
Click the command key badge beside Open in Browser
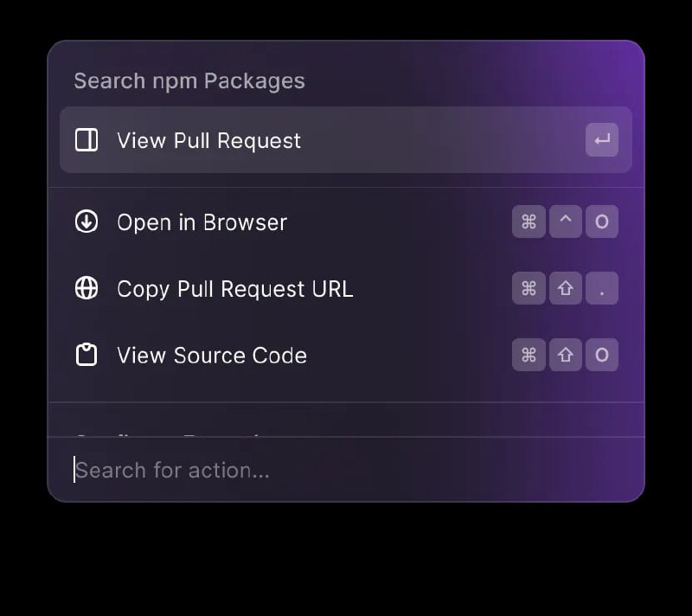pyautogui.click(x=529, y=222)
